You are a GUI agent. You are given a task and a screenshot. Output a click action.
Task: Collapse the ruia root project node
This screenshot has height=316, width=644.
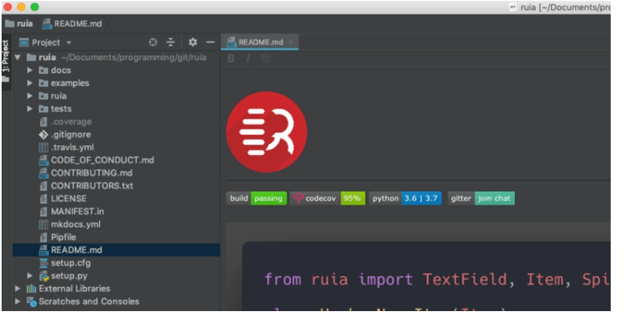click(17, 58)
